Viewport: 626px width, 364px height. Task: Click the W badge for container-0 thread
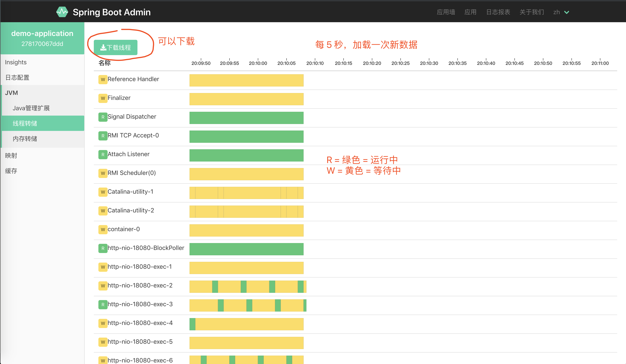(x=103, y=229)
